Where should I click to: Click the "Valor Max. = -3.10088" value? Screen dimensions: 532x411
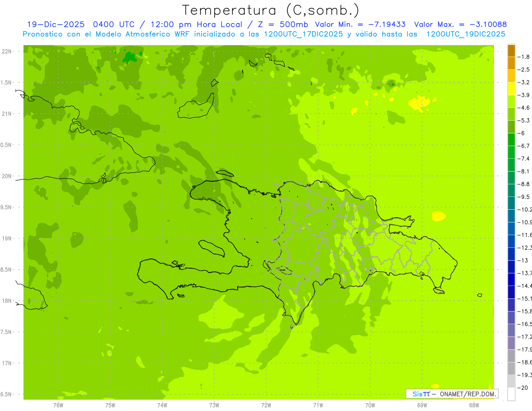click(x=460, y=24)
